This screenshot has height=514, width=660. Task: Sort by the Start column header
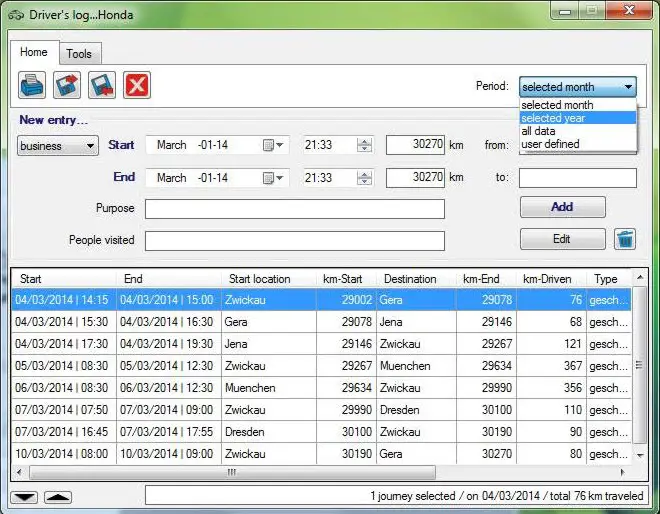(x=64, y=279)
